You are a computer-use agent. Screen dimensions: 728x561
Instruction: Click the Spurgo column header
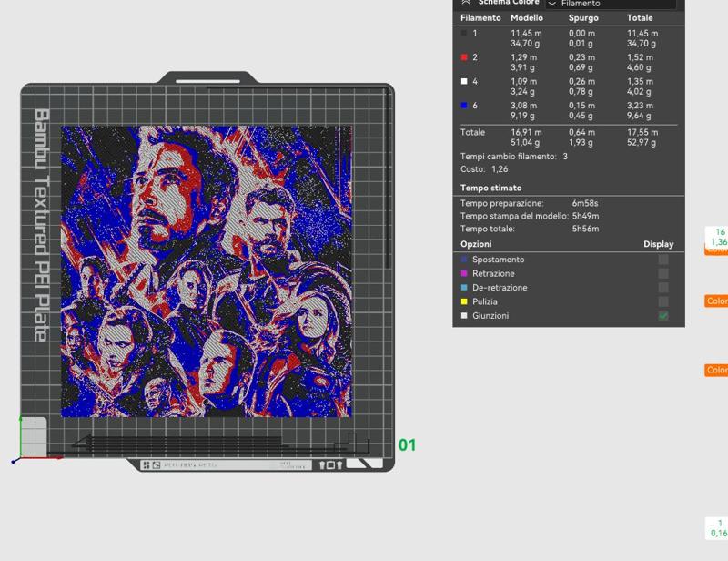point(583,17)
